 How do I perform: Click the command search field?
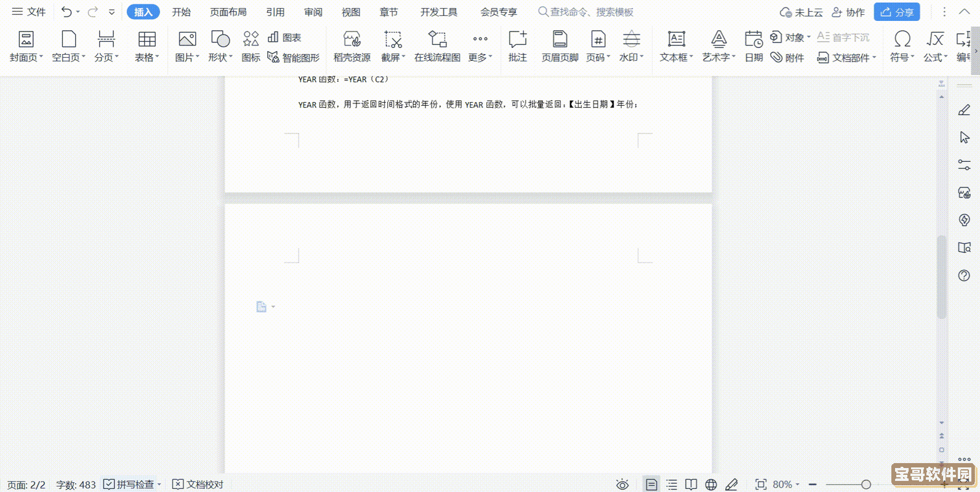[586, 12]
